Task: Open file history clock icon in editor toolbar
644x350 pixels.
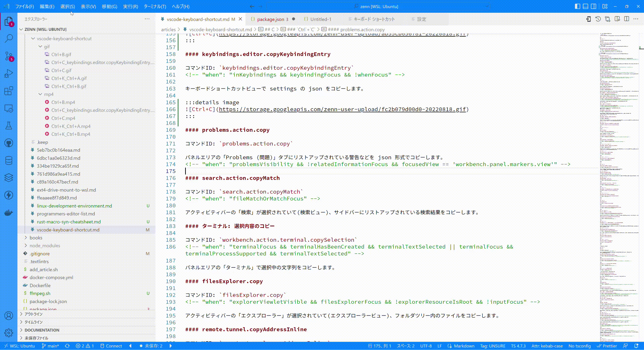Action: pyautogui.click(x=598, y=19)
